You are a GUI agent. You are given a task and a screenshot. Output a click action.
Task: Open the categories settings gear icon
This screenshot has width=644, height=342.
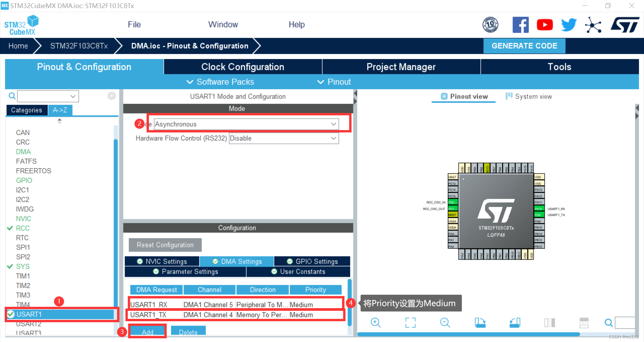coord(112,96)
